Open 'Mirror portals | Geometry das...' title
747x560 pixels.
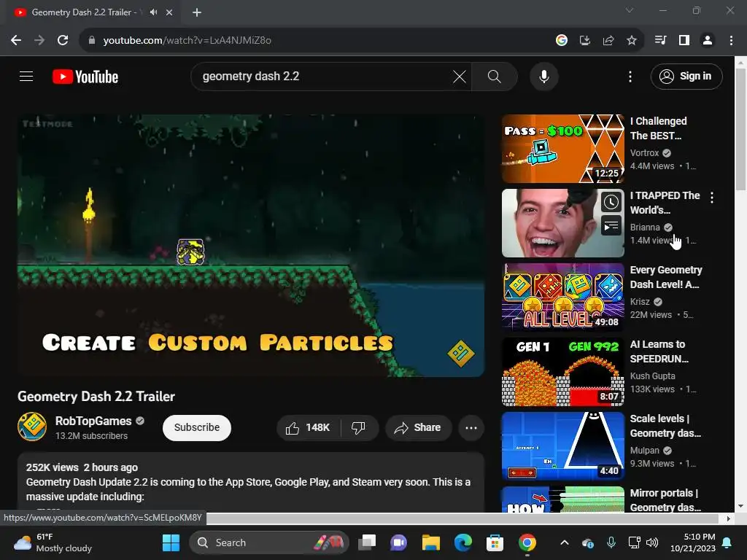click(x=665, y=500)
